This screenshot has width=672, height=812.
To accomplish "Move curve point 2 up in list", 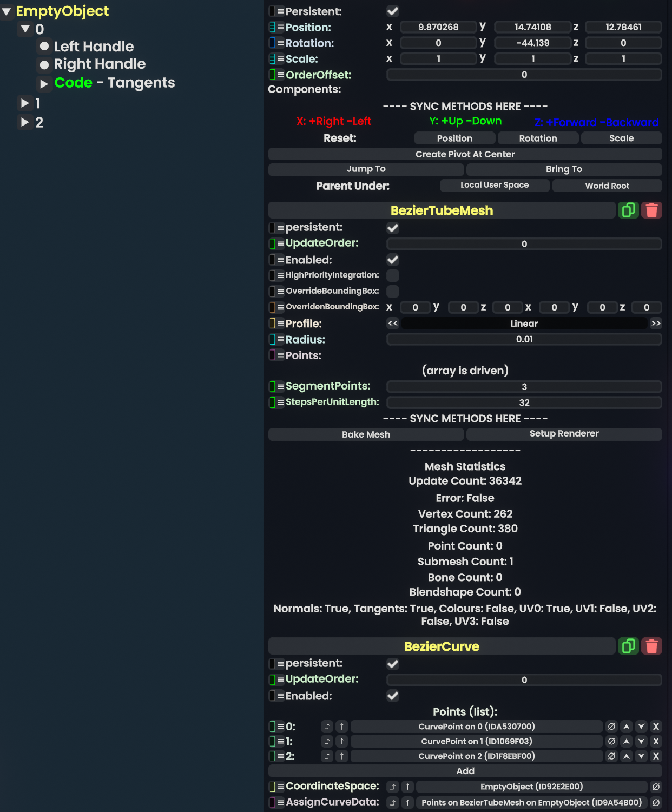I will coord(627,756).
